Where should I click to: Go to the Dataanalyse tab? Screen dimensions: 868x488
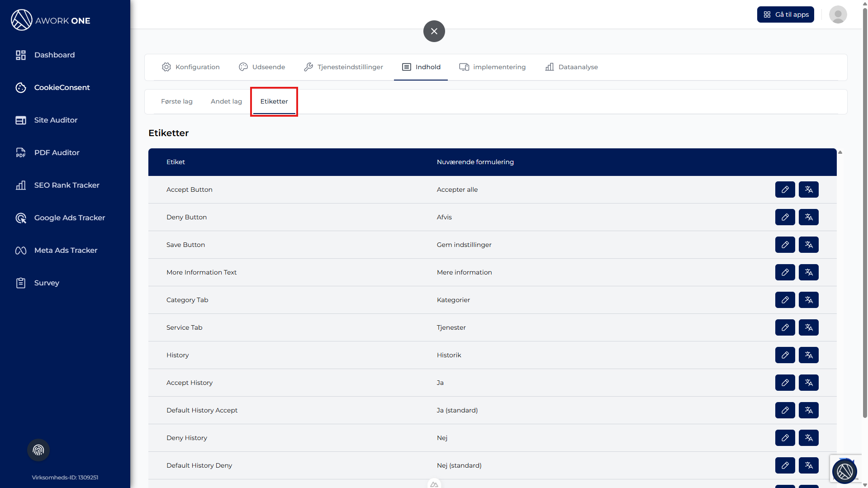pyautogui.click(x=571, y=67)
